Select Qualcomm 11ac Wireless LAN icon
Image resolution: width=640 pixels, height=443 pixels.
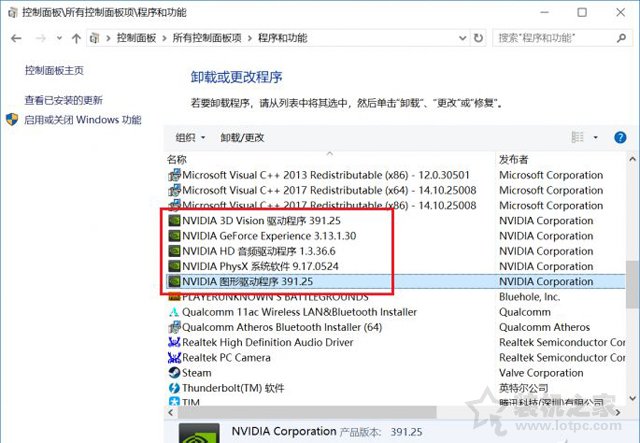point(174,312)
